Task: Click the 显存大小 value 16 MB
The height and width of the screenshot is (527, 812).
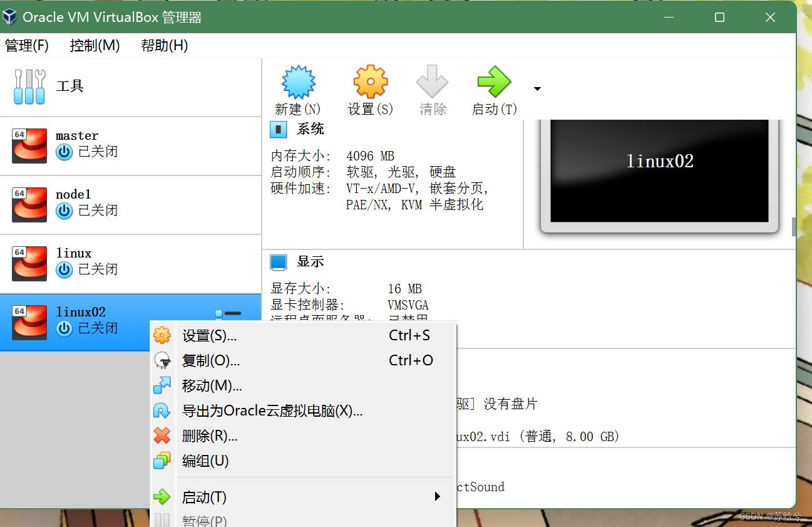Action: coord(404,289)
